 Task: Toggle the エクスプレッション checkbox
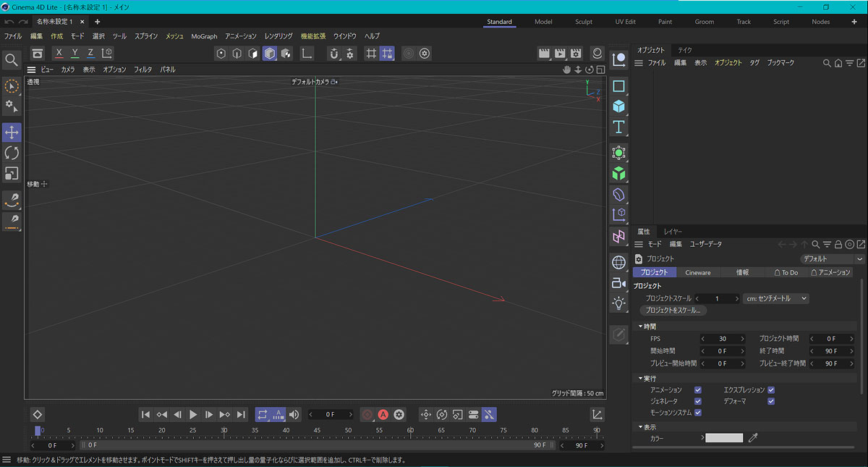click(771, 390)
